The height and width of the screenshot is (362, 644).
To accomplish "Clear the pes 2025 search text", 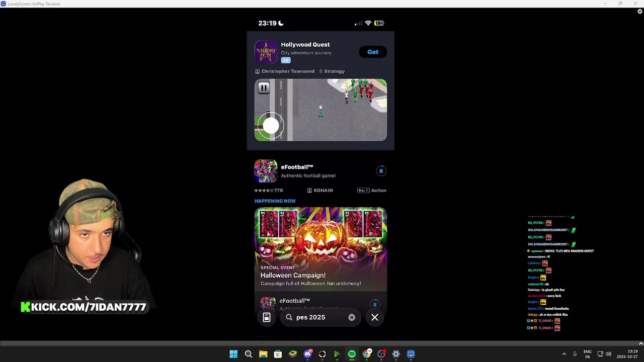I will pos(352,317).
